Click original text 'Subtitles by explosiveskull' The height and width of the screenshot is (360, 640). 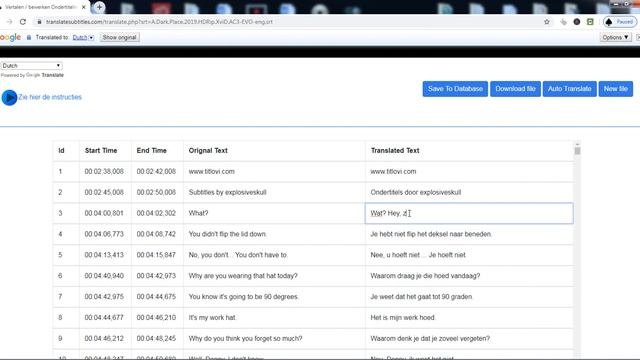(227, 192)
